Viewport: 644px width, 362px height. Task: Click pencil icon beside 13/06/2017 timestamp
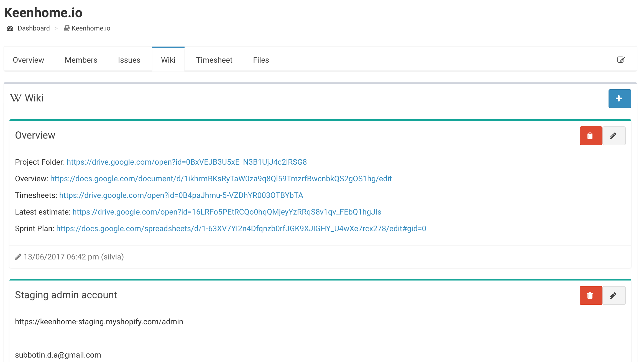tap(18, 257)
